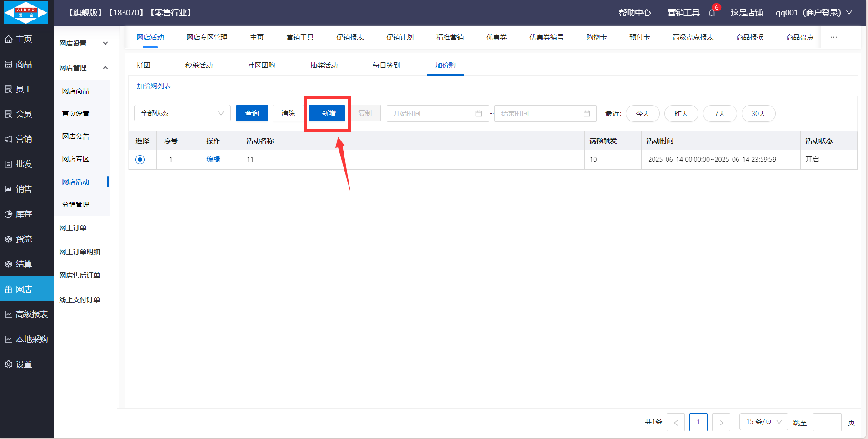Expand the 网店设置 menu group
868x439 pixels.
coord(84,44)
